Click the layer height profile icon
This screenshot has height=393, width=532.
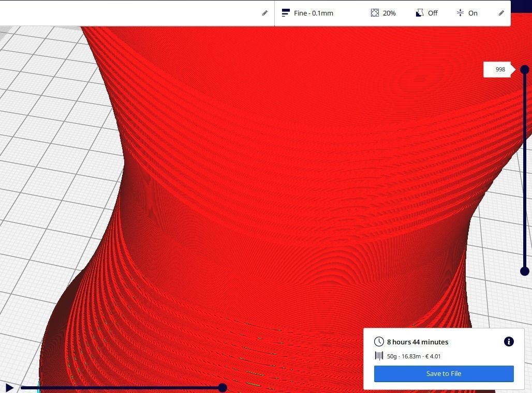tap(286, 13)
